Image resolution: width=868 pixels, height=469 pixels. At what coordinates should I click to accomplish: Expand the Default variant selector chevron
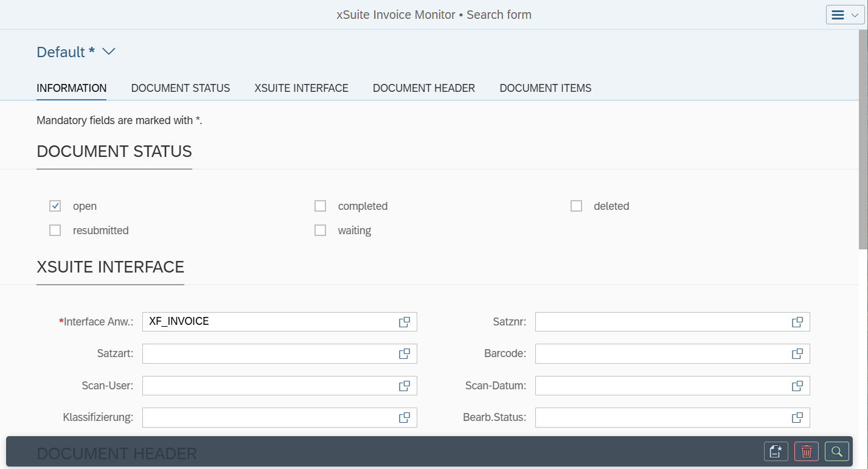point(108,52)
